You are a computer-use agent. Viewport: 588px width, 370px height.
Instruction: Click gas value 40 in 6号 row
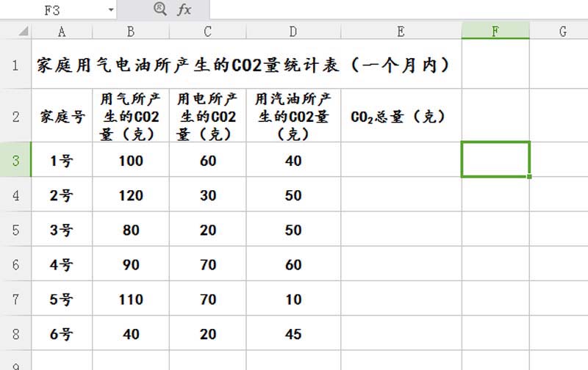131,333
